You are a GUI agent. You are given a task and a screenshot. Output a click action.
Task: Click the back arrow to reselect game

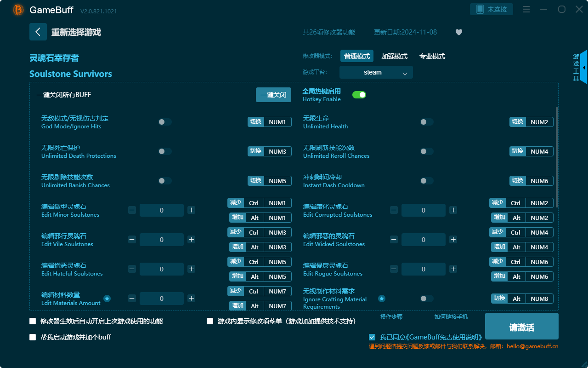[x=38, y=32]
